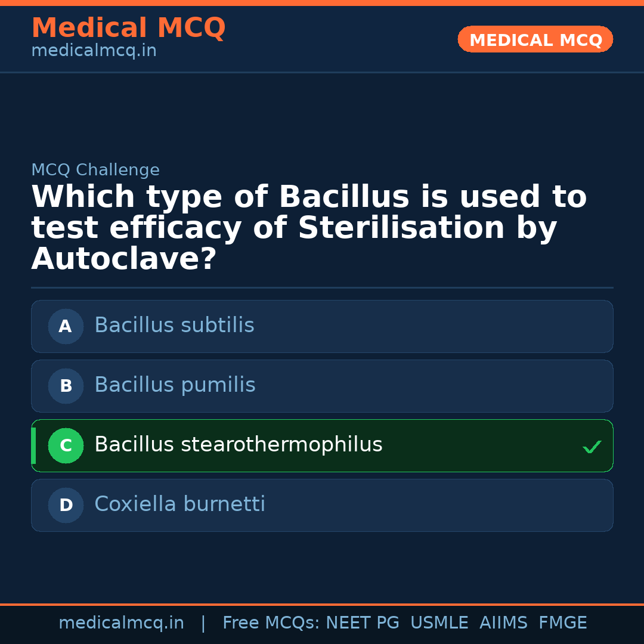Open the medicalmcq.in link in footer
644x644 pixels.
[x=121, y=623]
